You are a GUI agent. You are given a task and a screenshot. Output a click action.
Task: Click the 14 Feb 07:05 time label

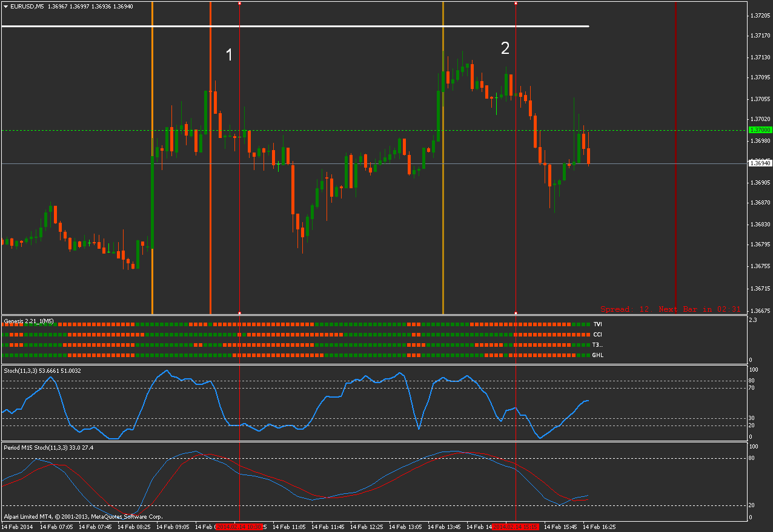56,527
